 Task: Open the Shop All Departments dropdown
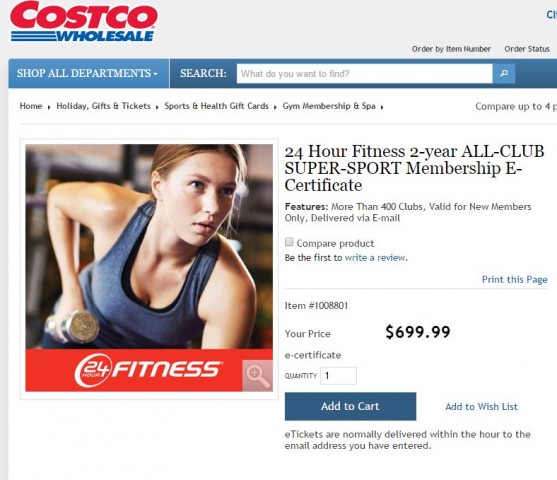coord(87,73)
